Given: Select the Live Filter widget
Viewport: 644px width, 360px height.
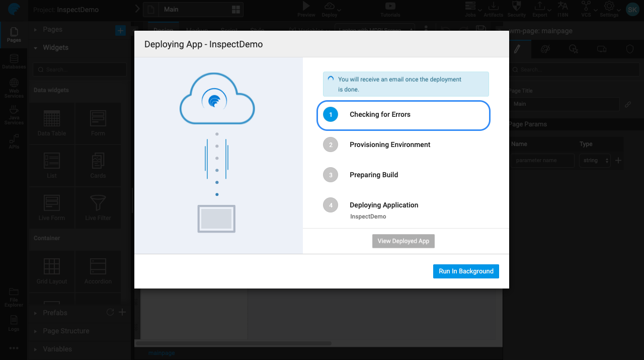Looking at the screenshot, I should pos(98,207).
